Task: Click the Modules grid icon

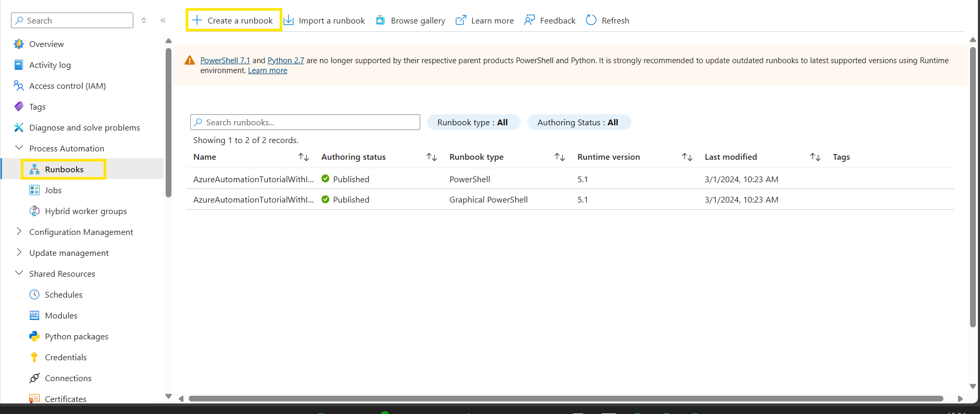Action: pyautogui.click(x=34, y=315)
